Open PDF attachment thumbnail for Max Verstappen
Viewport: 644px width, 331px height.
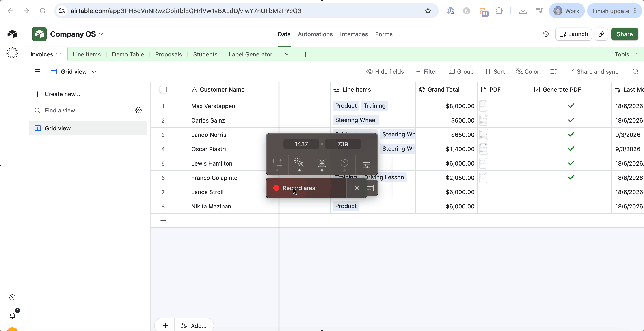pyautogui.click(x=483, y=106)
